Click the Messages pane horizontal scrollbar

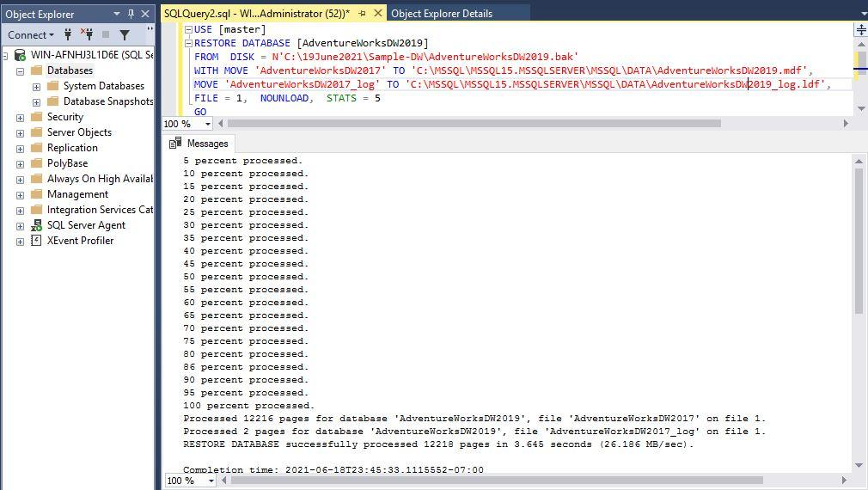click(497, 480)
